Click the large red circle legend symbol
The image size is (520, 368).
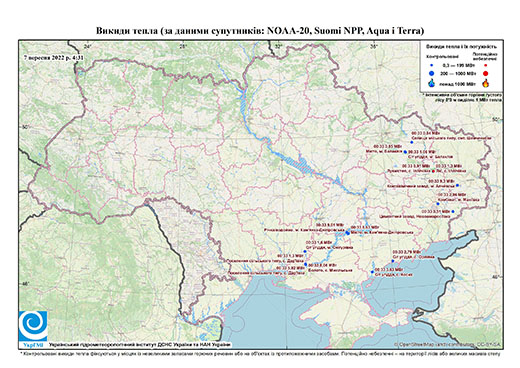(x=486, y=73)
